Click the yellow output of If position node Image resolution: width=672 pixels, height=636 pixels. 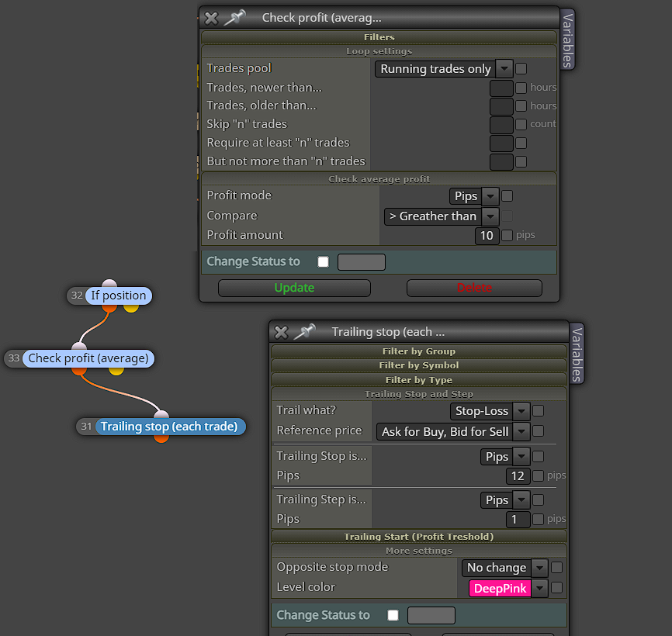click(131, 307)
